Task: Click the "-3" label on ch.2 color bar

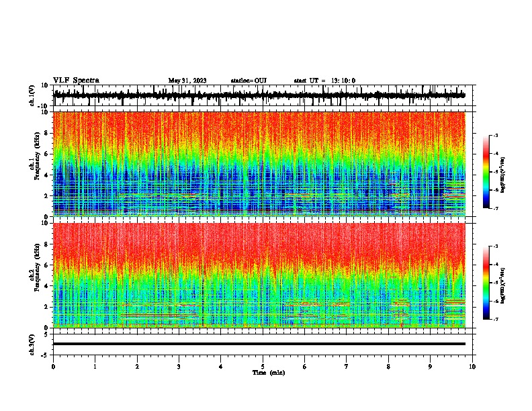Action: coord(496,246)
